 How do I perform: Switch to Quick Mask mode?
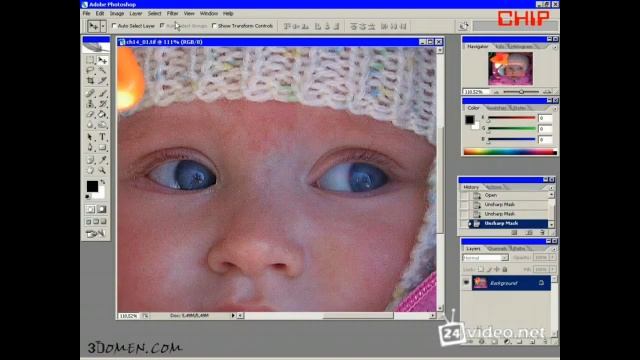(x=102, y=209)
